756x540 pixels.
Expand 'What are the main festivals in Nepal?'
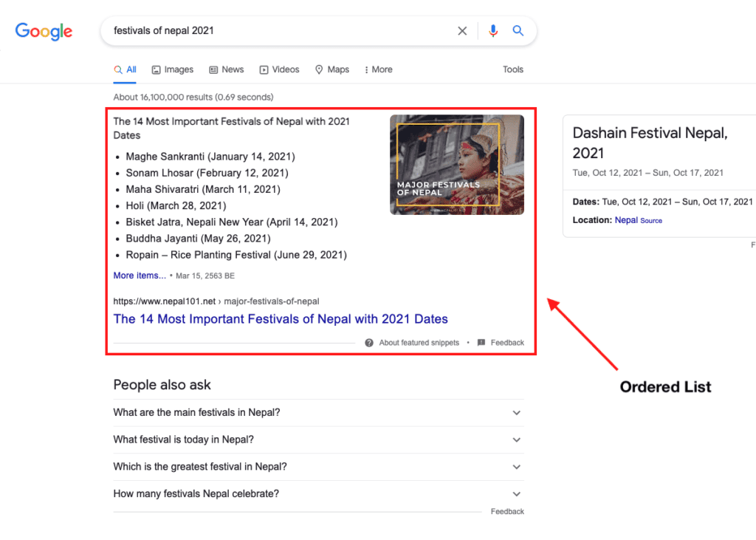click(318, 413)
